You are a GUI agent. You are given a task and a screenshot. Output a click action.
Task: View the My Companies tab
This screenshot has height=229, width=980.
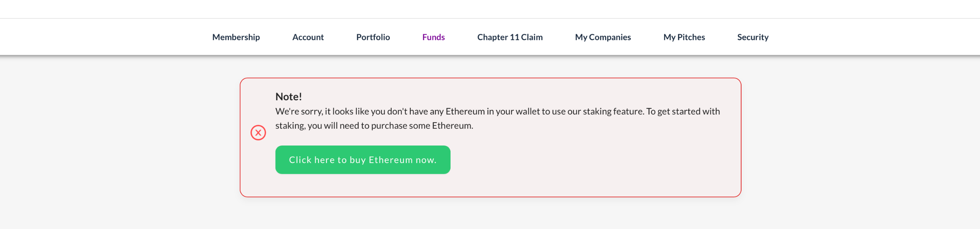tap(603, 37)
